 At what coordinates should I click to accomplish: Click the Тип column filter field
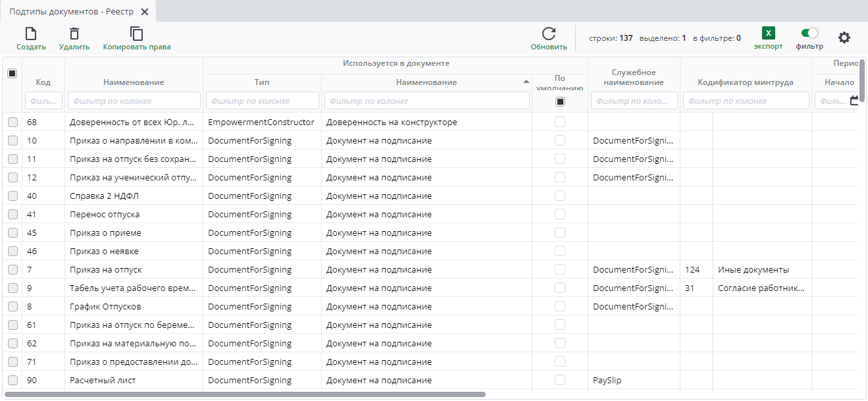[x=262, y=101]
